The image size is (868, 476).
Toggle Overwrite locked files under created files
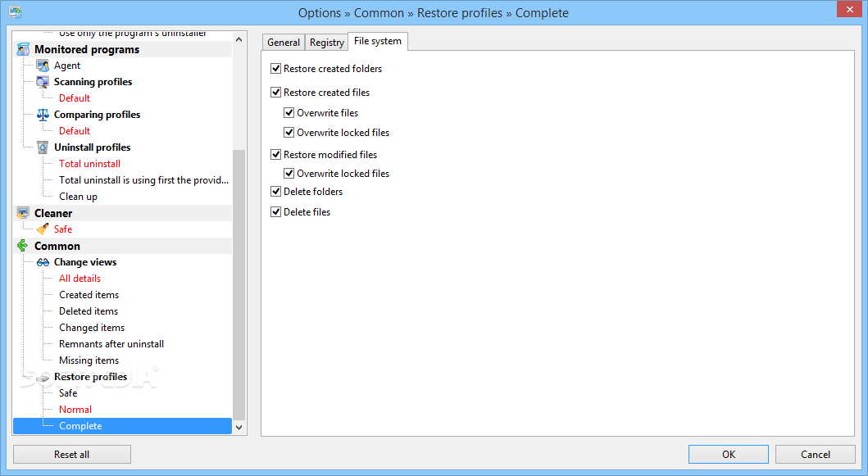[289, 133]
